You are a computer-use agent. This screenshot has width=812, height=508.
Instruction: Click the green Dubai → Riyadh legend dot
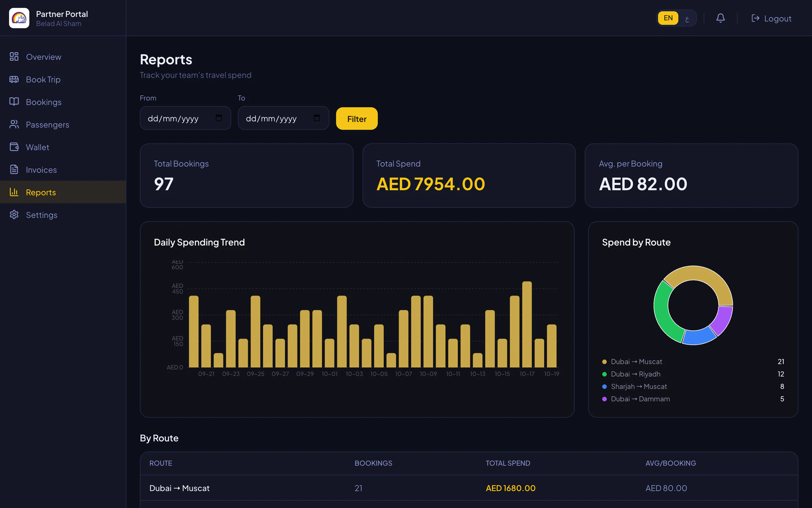(x=604, y=374)
